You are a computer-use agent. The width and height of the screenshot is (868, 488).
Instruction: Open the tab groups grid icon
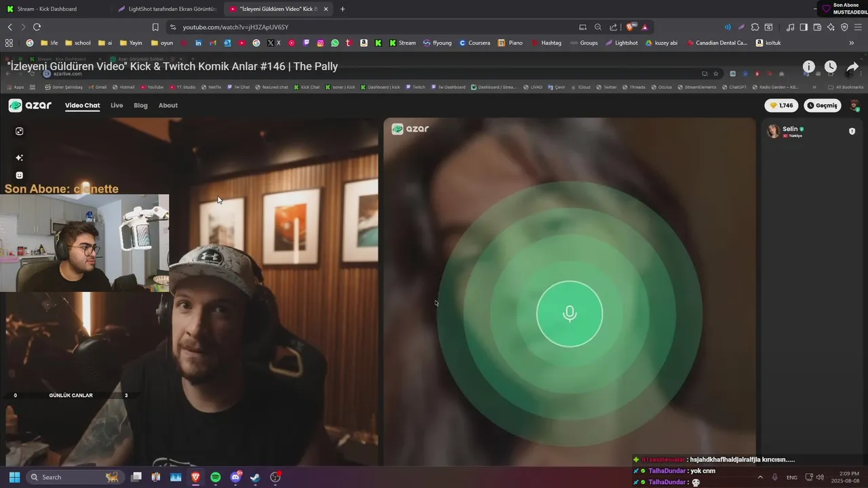point(9,43)
